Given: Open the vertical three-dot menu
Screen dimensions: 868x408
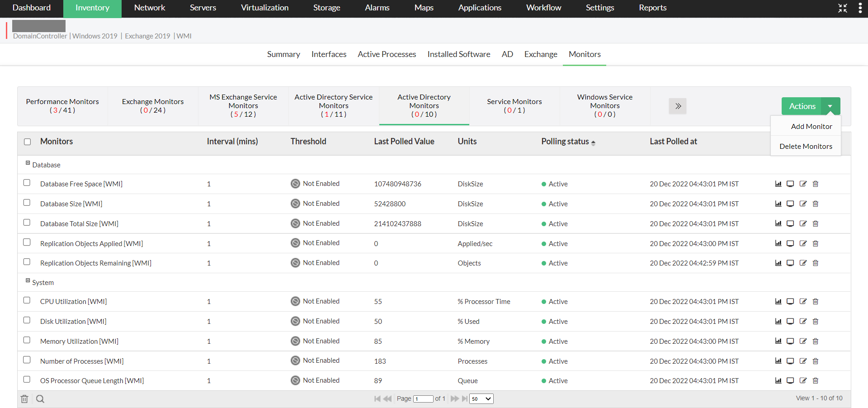Looking at the screenshot, I should tap(860, 8).
